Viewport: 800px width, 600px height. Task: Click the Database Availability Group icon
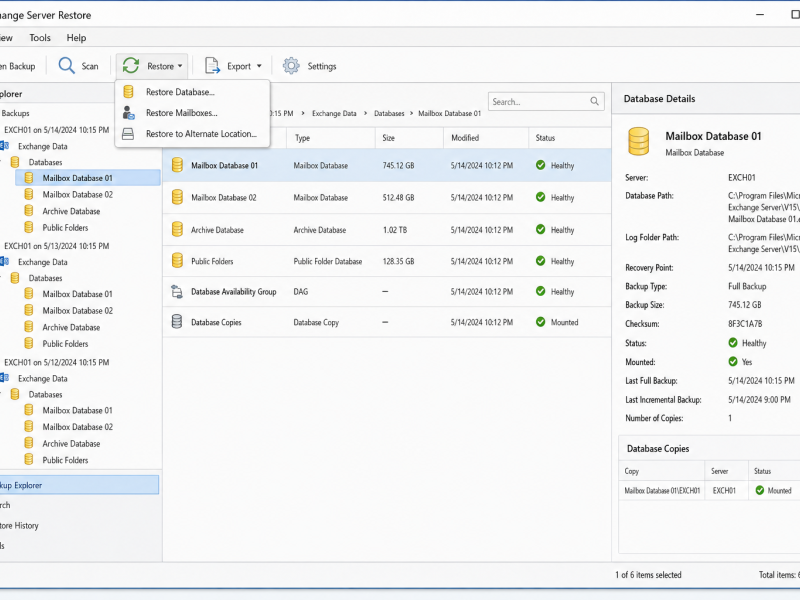(177, 292)
